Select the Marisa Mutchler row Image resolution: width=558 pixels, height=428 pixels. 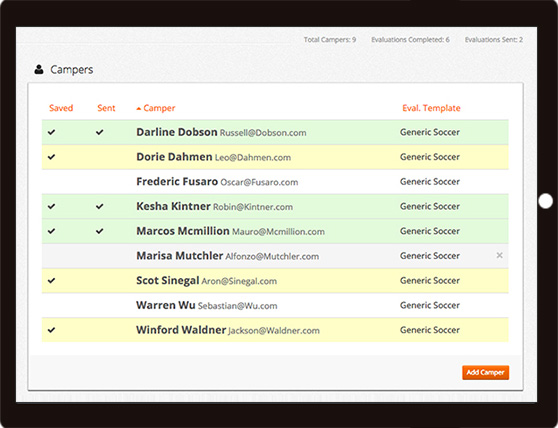275,256
